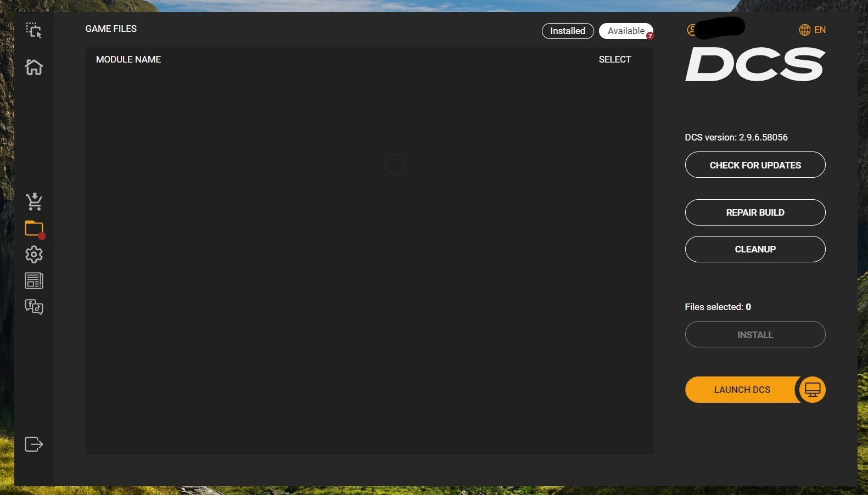868x495 pixels.
Task: Go to the Home page icon
Action: 33,67
